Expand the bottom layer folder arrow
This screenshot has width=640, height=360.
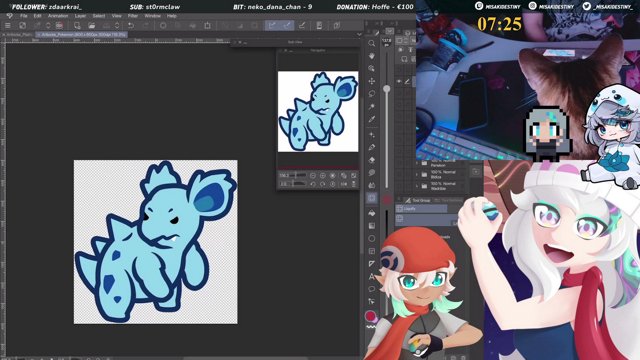pyautogui.click(x=418, y=186)
